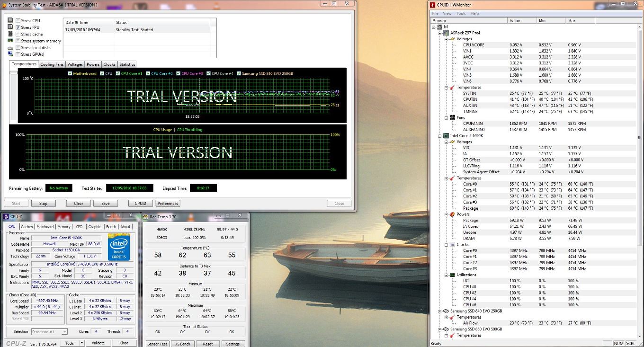644x347 pixels.
Task: Stop the AIDA64 stability test
Action: 43,204
